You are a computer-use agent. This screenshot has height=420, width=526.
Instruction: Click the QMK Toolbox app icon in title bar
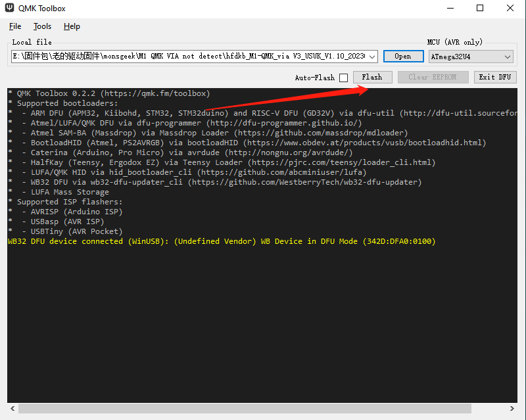point(9,8)
